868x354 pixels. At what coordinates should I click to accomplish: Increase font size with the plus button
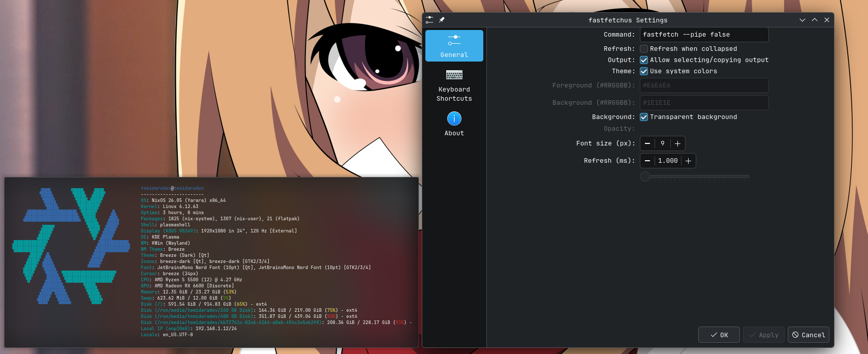(x=677, y=143)
